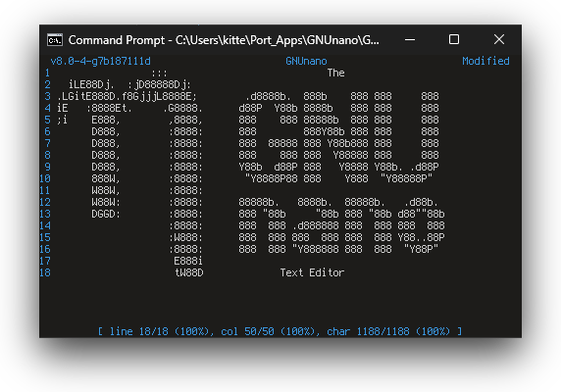Maximize the Command Prompt window
Image resolution: width=561 pixels, height=392 pixels.
coord(454,39)
